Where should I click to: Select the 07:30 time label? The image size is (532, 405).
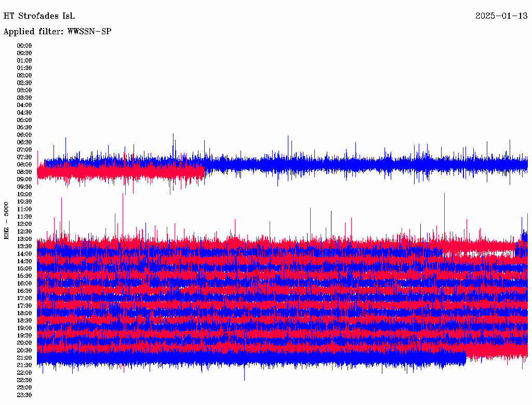tap(24, 157)
